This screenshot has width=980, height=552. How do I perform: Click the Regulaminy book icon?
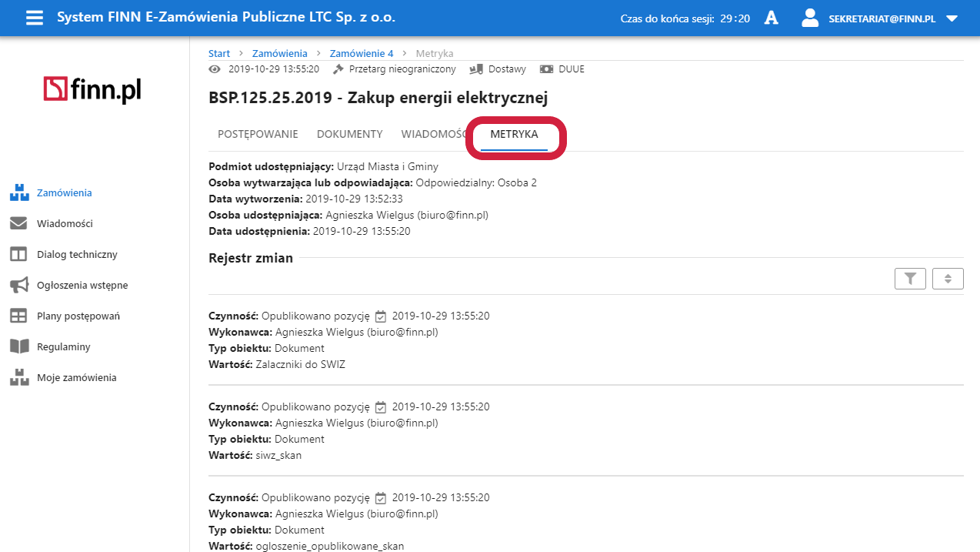(x=18, y=347)
